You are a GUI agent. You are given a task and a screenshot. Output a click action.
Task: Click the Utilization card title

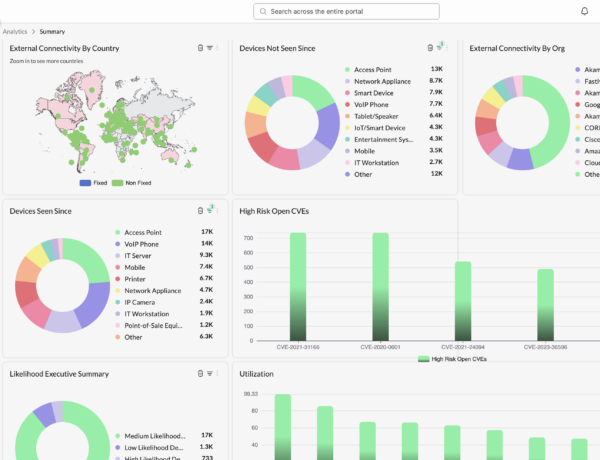coord(256,374)
